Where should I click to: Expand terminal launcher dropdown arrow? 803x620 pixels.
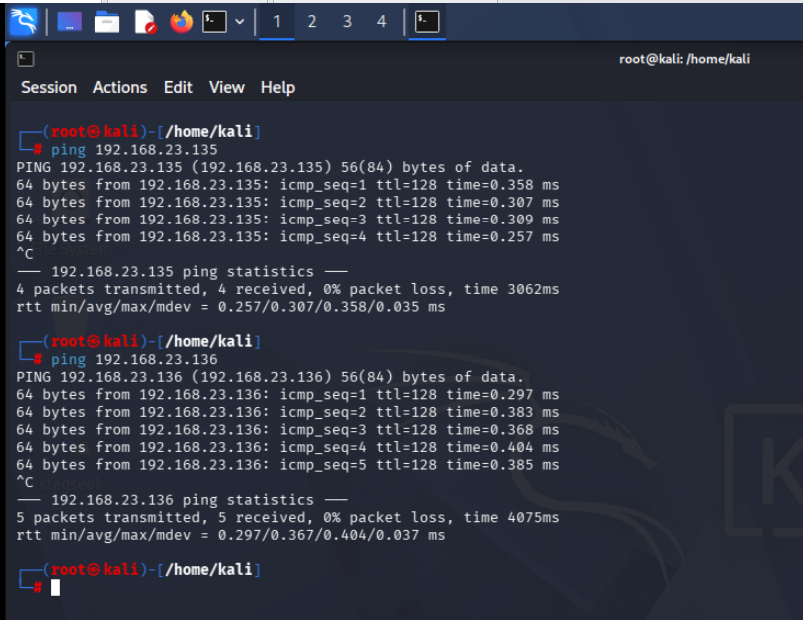coord(239,22)
